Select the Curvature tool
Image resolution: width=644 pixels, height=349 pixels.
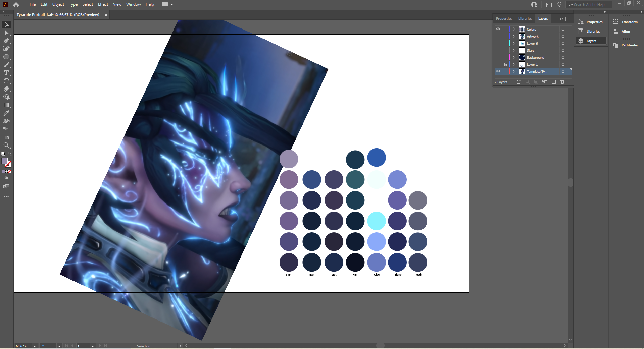[6, 49]
